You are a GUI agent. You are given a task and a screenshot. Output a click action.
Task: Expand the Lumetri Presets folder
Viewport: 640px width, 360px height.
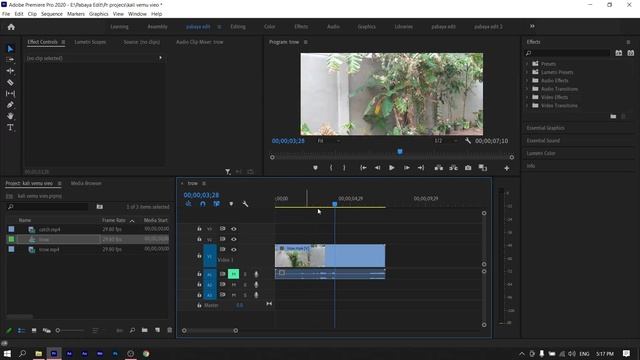tap(527, 72)
